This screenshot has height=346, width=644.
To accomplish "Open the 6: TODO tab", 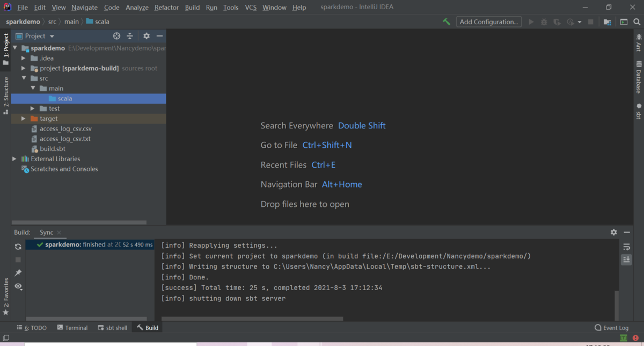I will point(31,328).
